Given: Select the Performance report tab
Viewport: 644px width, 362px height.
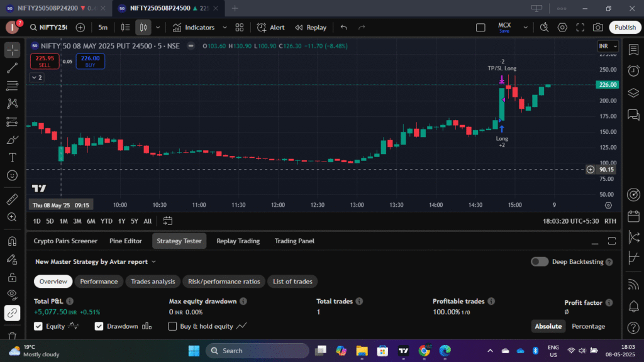Looking at the screenshot, I should 99,282.
